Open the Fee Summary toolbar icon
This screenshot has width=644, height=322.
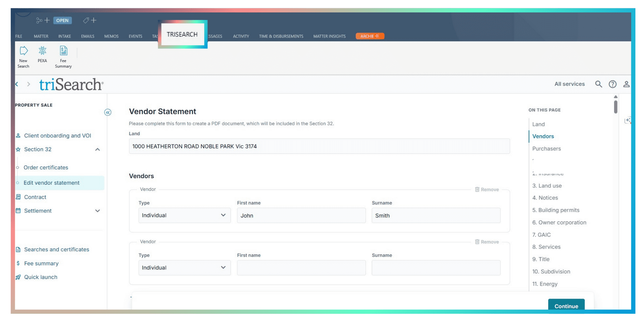pos(63,57)
